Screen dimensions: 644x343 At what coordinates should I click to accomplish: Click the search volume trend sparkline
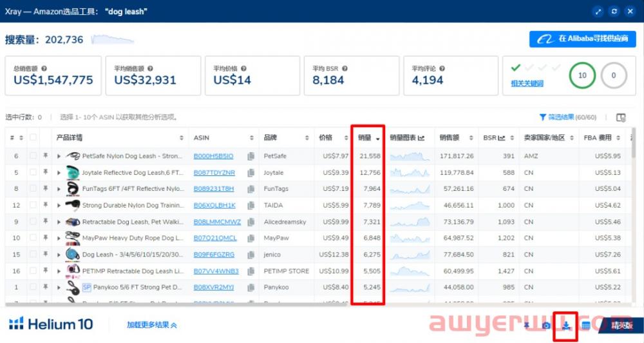tap(112, 40)
